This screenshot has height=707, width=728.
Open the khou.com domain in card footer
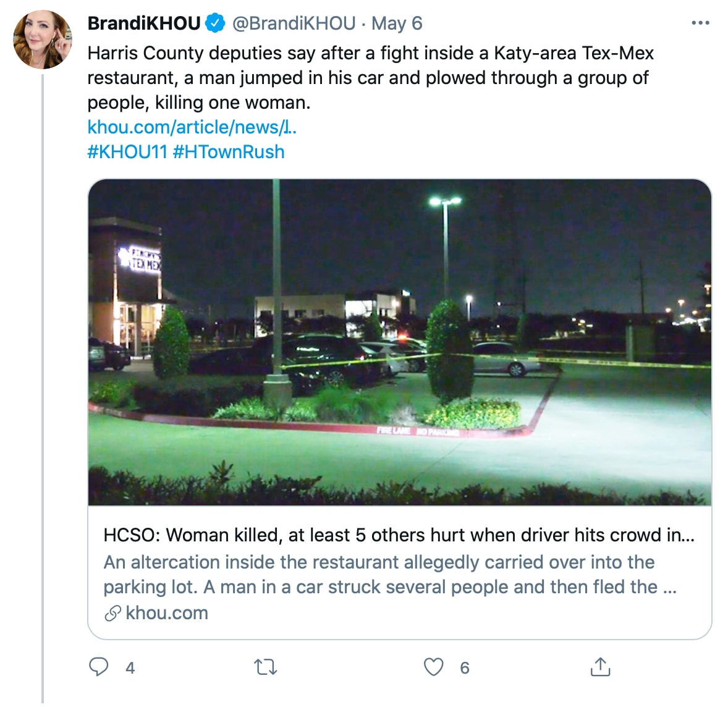[167, 613]
